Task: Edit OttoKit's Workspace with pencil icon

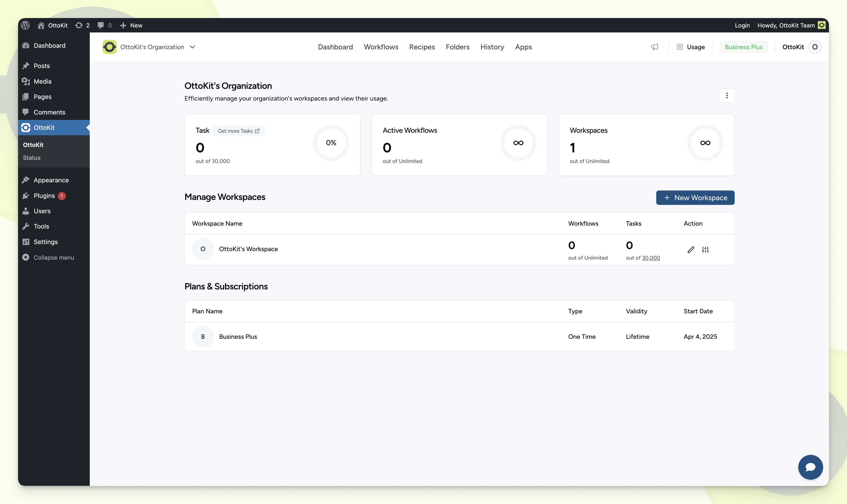Action: click(x=691, y=250)
